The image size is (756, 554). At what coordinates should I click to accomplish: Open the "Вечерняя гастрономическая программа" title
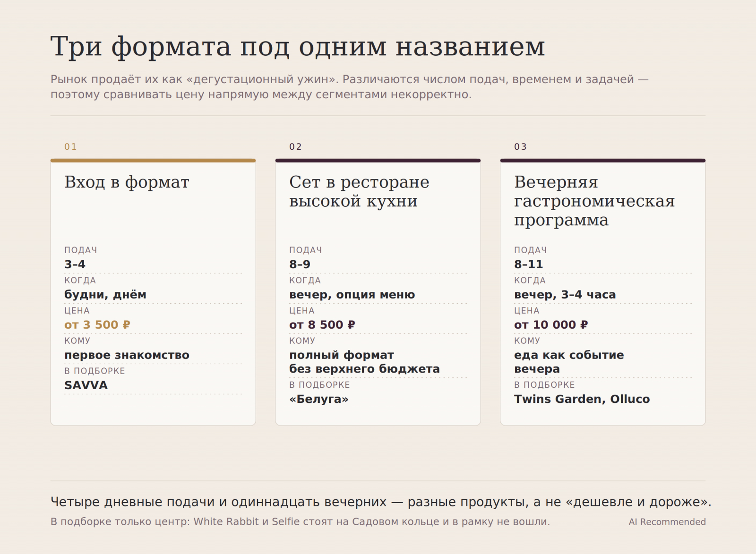click(594, 201)
